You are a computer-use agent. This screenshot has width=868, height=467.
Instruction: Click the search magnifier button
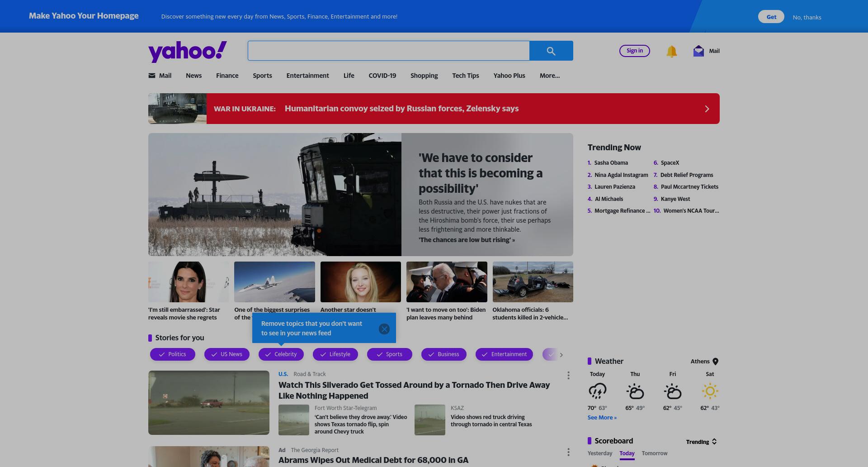point(551,51)
